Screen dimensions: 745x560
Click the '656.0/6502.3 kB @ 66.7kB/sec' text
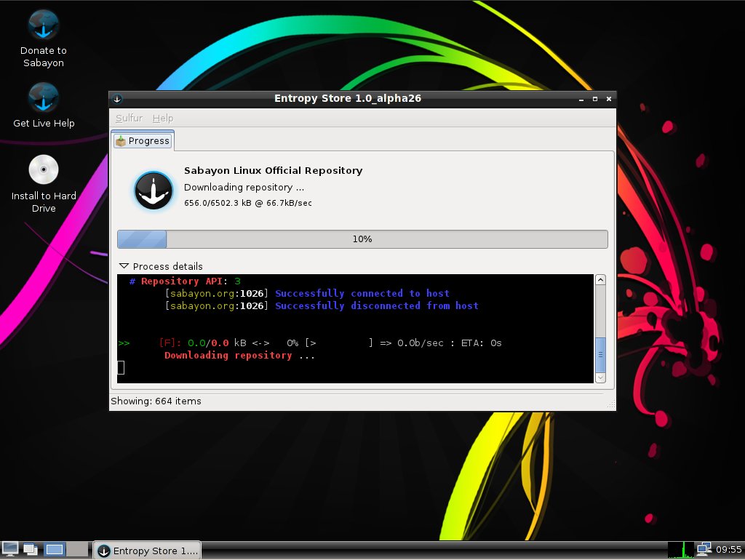(x=248, y=203)
